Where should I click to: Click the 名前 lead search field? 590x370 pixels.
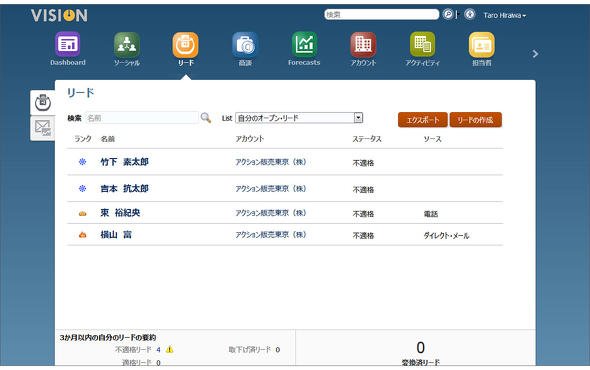pyautogui.click(x=142, y=118)
